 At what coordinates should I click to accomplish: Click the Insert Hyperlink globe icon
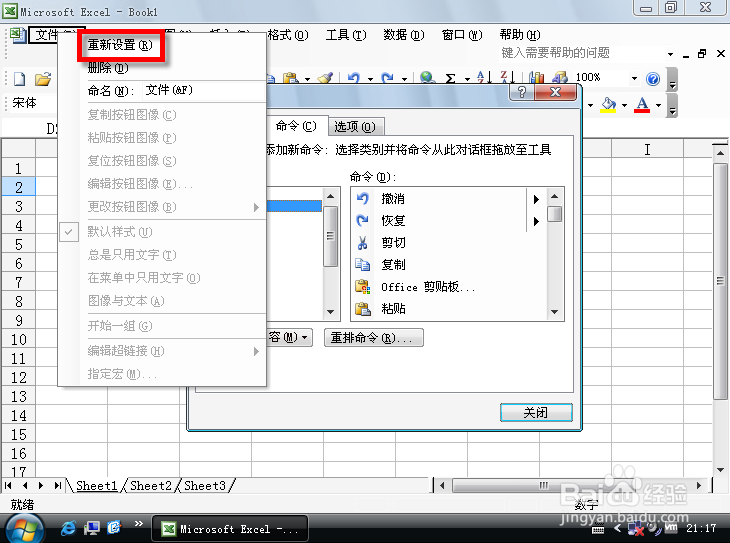coord(427,78)
